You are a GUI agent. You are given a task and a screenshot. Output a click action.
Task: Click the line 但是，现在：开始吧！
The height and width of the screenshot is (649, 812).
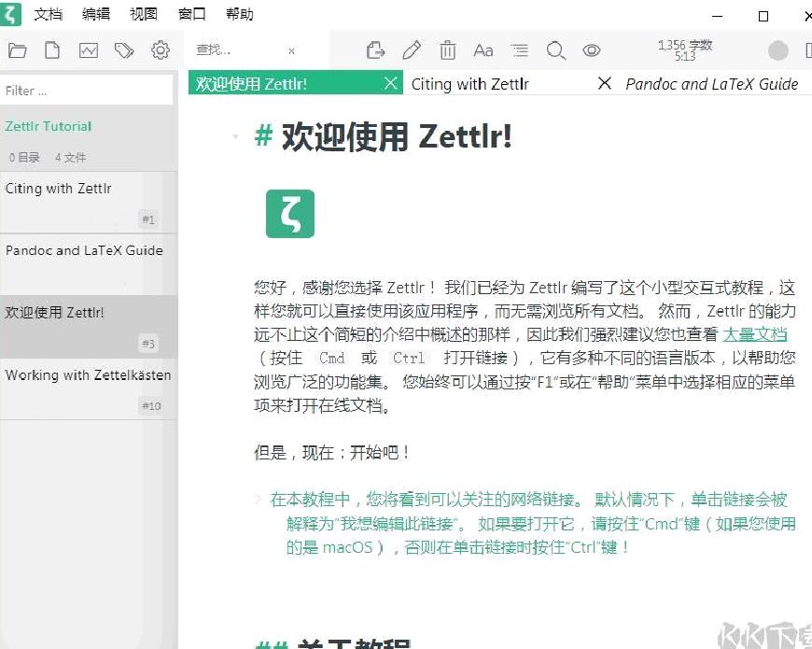[331, 453]
